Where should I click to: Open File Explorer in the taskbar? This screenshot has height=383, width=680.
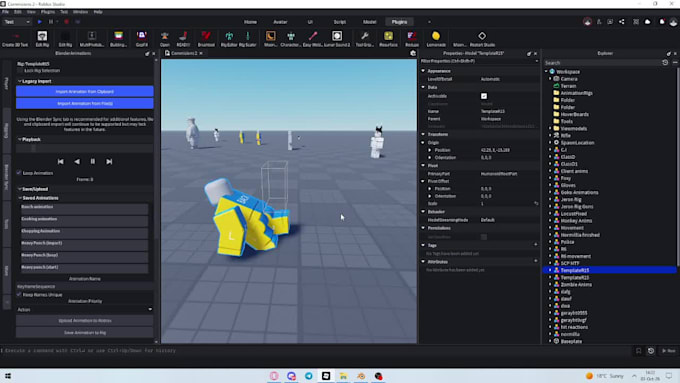click(343, 376)
